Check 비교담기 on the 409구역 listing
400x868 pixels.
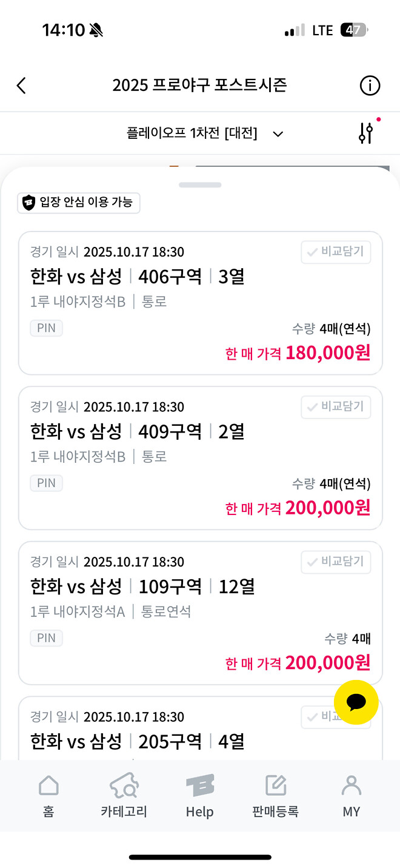[x=336, y=407]
